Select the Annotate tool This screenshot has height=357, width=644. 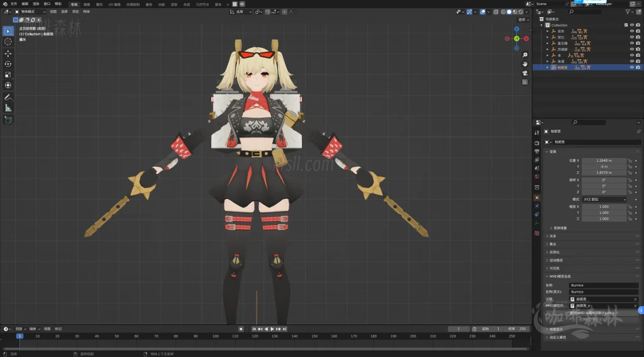pos(8,98)
